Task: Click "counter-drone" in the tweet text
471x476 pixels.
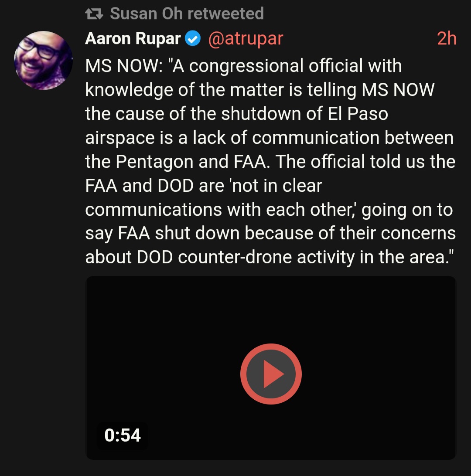Action: point(235,258)
